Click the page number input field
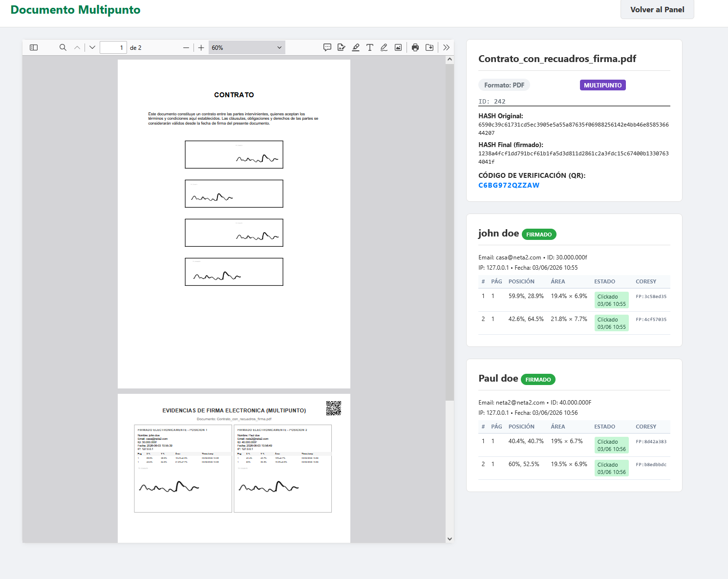This screenshot has height=579, width=728. 113,47
